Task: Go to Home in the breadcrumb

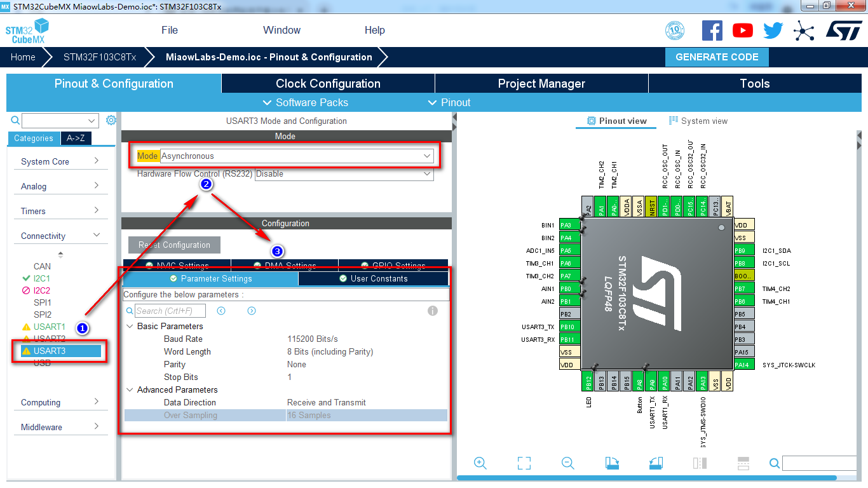Action: 23,57
